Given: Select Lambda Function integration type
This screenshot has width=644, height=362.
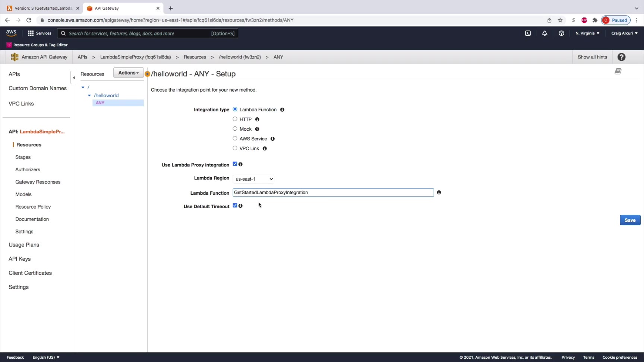Looking at the screenshot, I should [x=235, y=109].
